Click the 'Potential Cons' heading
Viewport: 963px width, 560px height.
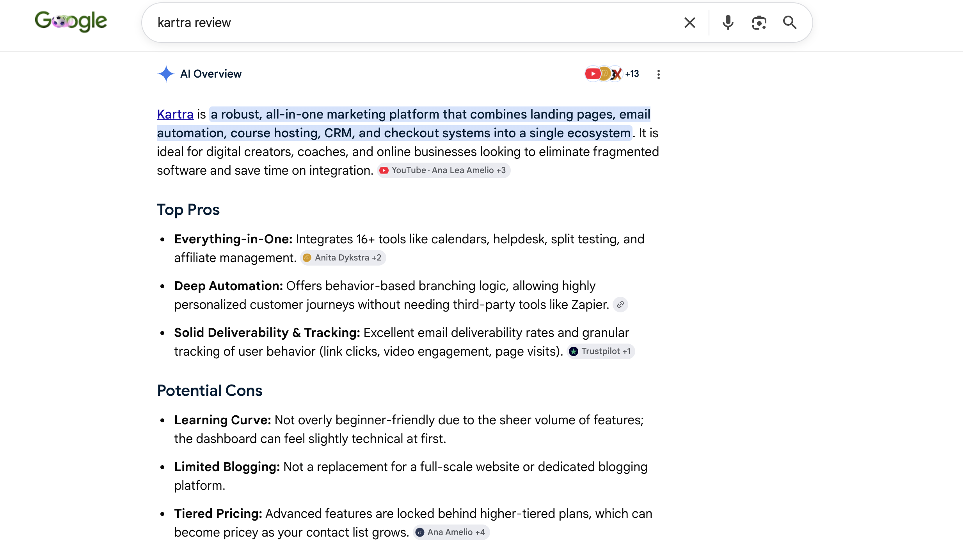point(210,391)
